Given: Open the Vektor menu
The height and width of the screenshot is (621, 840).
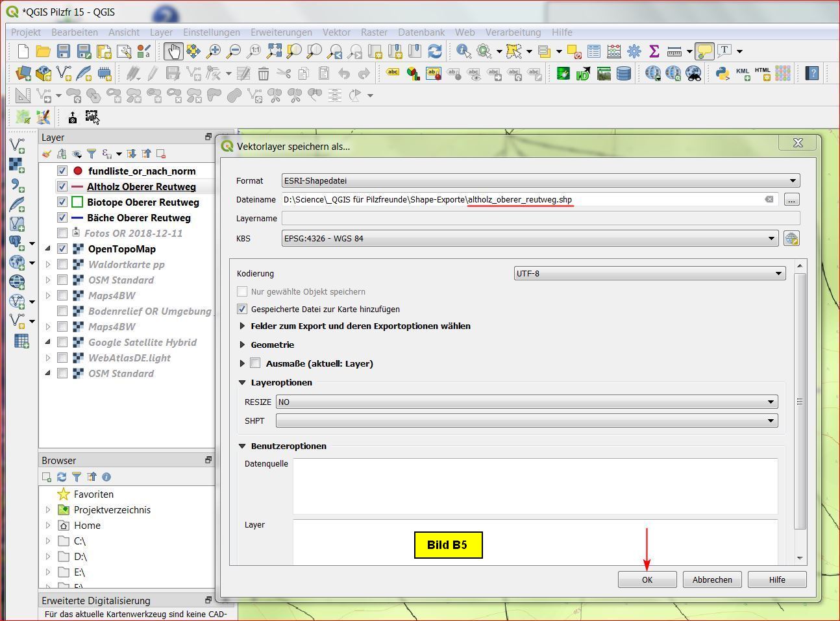Looking at the screenshot, I should (336, 32).
